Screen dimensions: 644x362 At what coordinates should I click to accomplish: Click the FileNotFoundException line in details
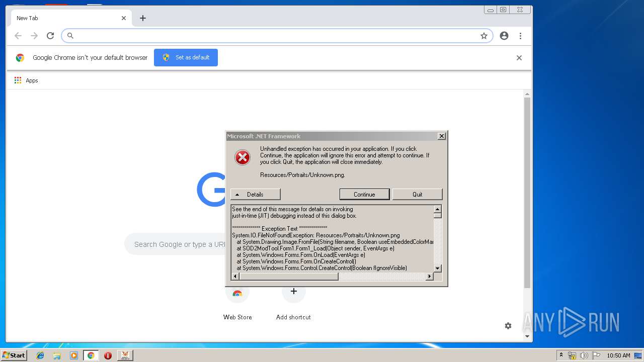(316, 235)
